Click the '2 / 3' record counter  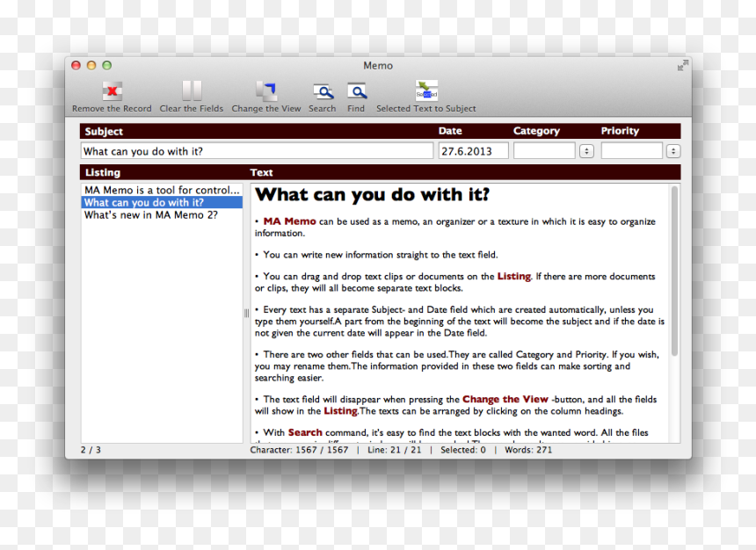(x=91, y=450)
